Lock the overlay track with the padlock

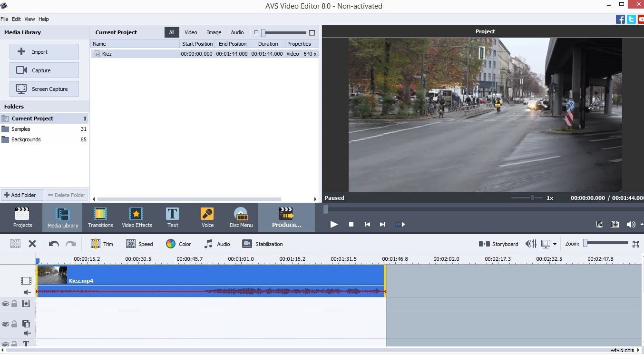click(13, 324)
